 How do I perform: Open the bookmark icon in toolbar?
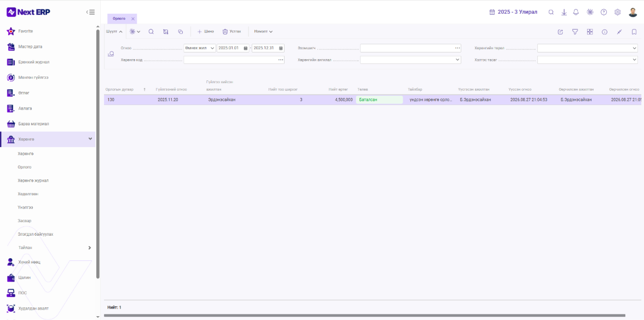(634, 32)
